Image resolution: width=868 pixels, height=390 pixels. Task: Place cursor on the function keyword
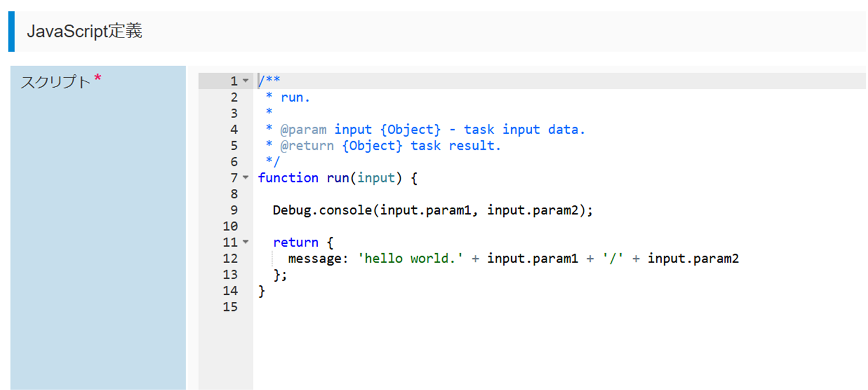pos(288,178)
